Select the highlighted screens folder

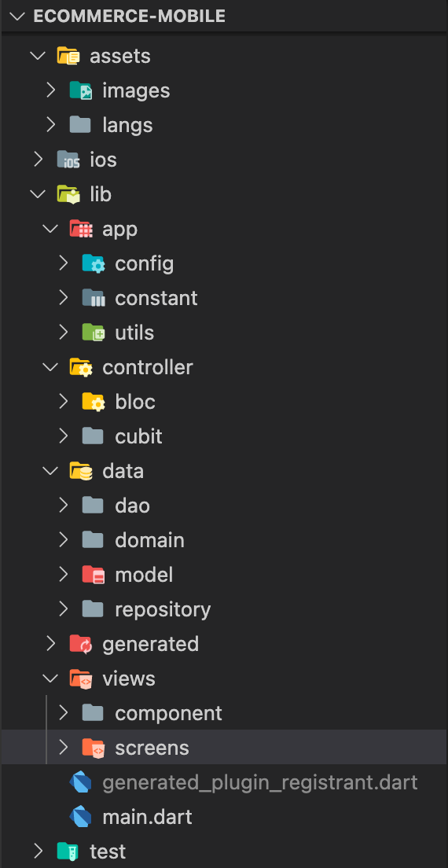pos(223,748)
